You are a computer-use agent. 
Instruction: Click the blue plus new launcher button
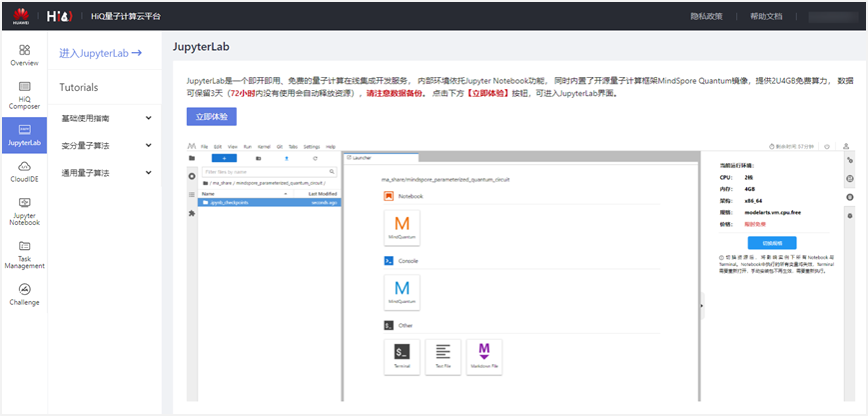[x=224, y=158]
